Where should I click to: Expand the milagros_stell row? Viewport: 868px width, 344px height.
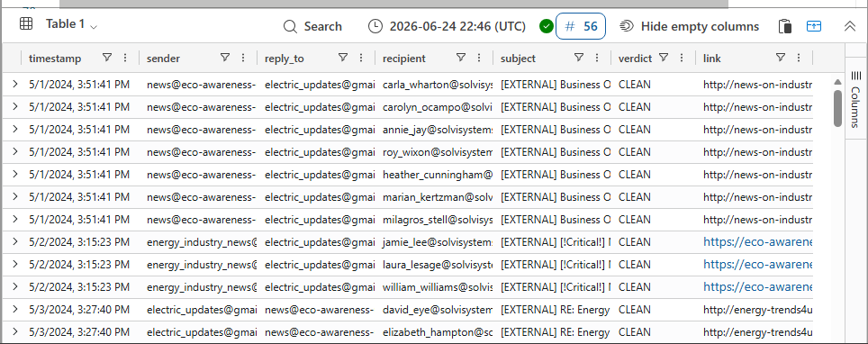[15, 220]
